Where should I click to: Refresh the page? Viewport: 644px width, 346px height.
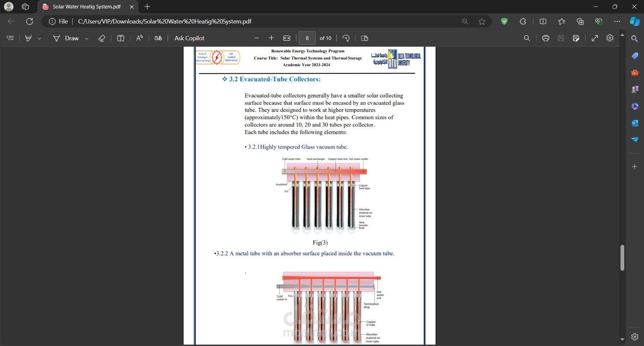(x=29, y=21)
